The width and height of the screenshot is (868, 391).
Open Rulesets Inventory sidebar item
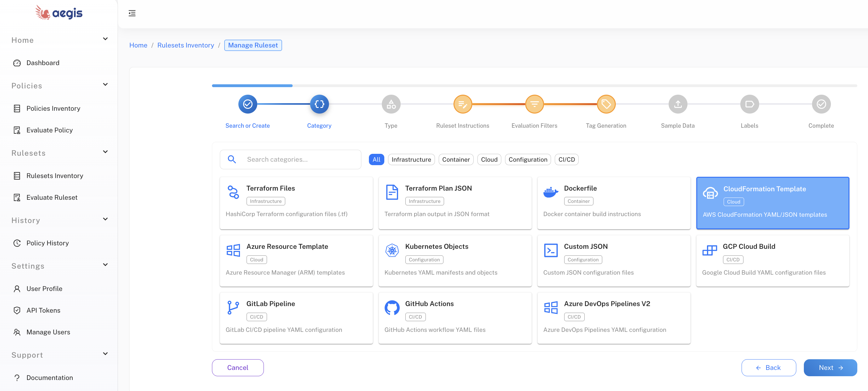(x=55, y=176)
